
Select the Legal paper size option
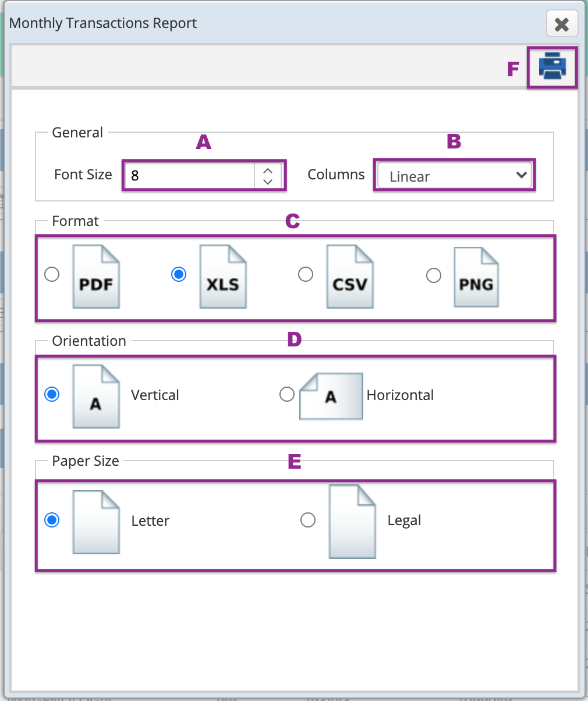308,520
